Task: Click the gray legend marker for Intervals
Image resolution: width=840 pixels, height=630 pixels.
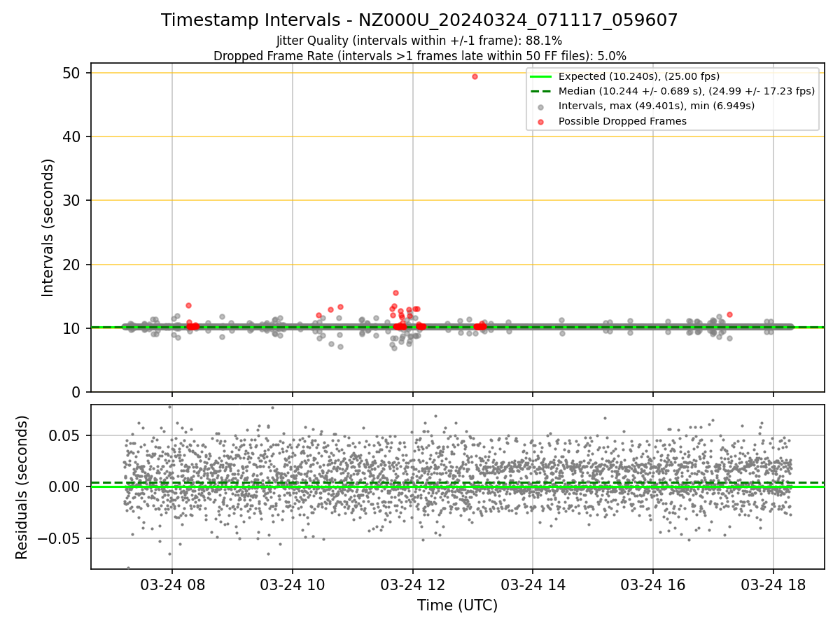Action: coord(542,106)
